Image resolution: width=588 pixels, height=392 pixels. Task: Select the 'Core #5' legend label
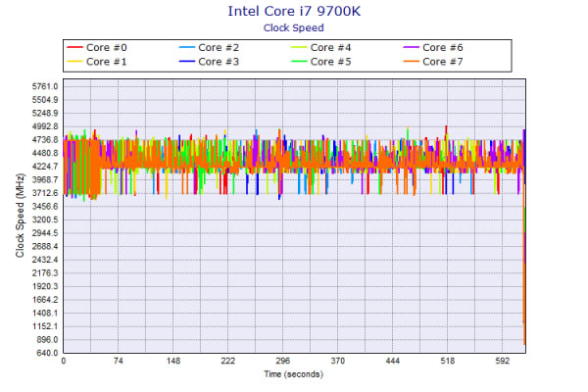pos(331,62)
